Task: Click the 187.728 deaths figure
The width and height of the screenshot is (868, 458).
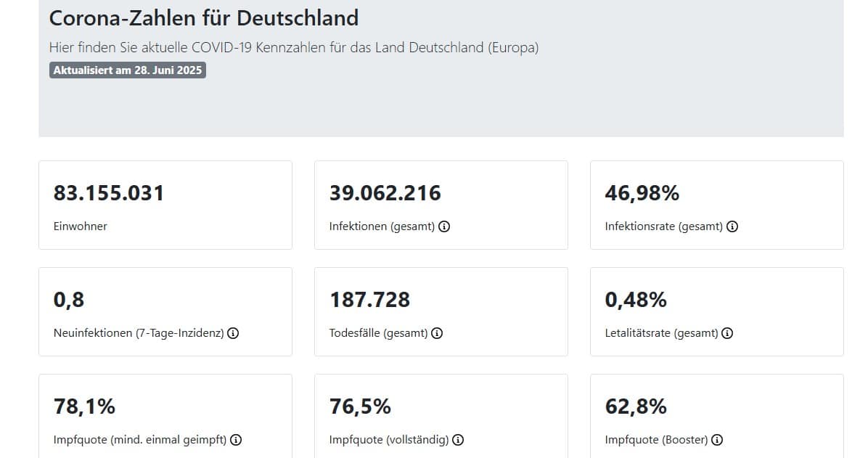Action: tap(370, 300)
